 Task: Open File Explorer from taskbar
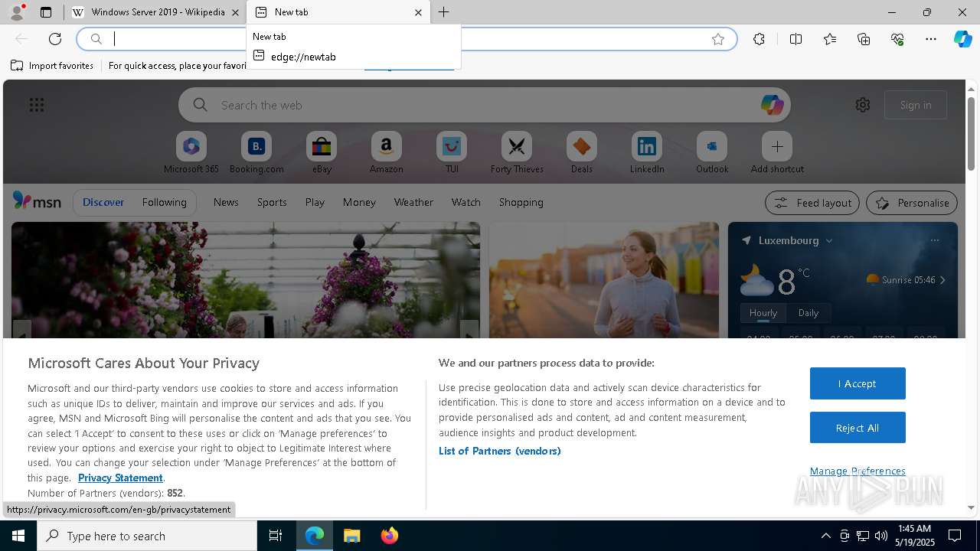(351, 536)
